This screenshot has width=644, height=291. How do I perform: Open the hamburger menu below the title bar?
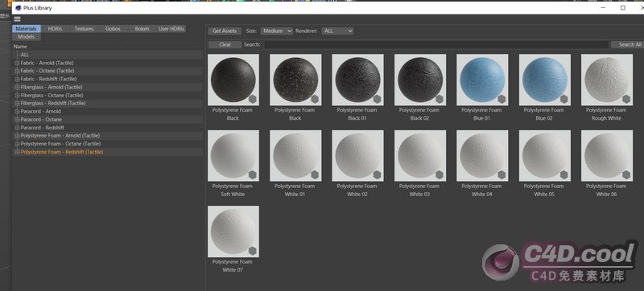click(x=17, y=18)
